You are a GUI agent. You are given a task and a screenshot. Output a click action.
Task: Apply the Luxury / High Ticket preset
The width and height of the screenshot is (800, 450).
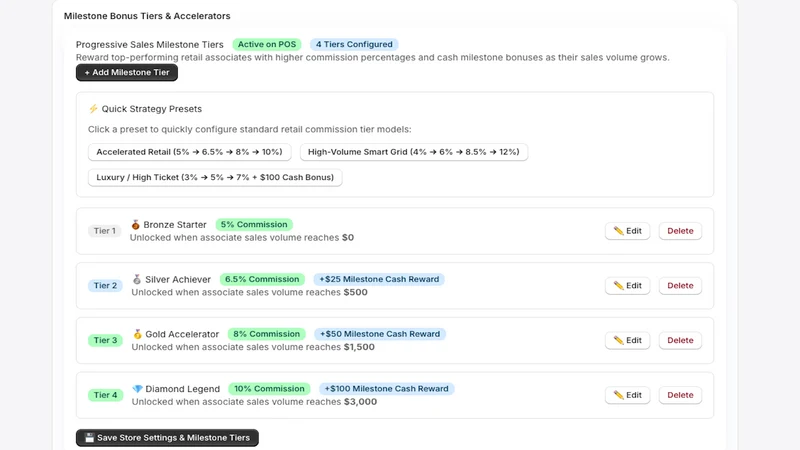[215, 178]
